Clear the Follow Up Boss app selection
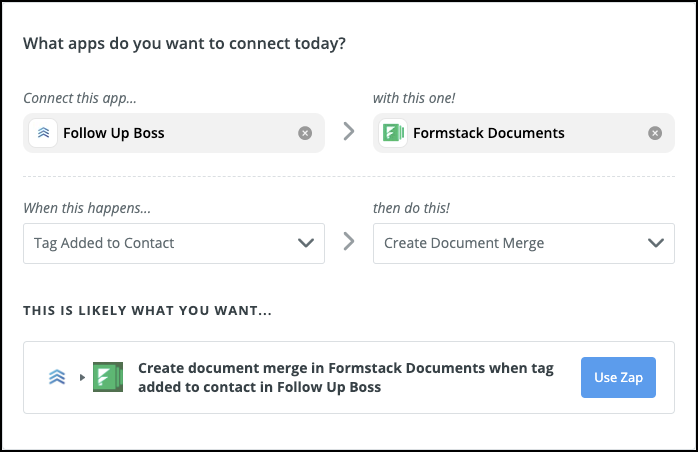The height and width of the screenshot is (452, 698). pyautogui.click(x=305, y=133)
